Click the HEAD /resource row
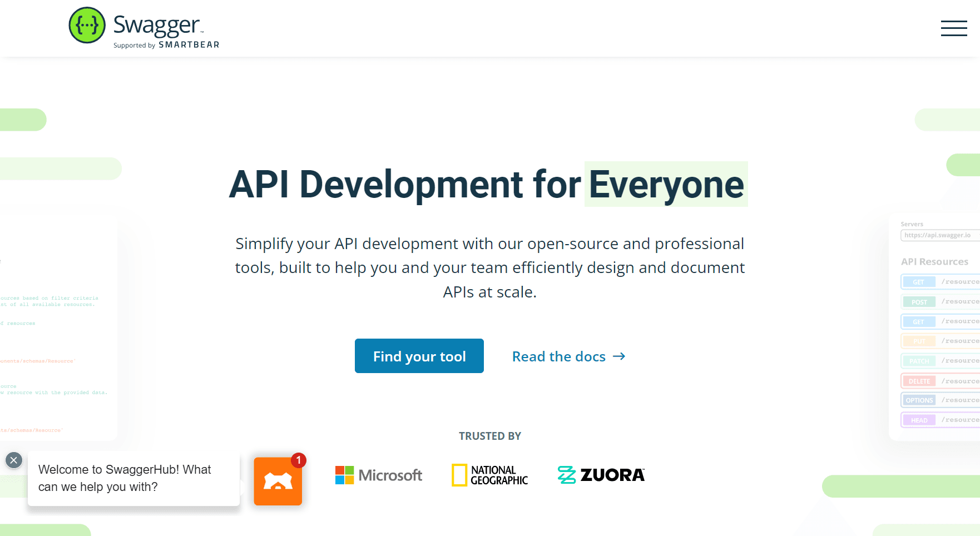 [x=940, y=420]
